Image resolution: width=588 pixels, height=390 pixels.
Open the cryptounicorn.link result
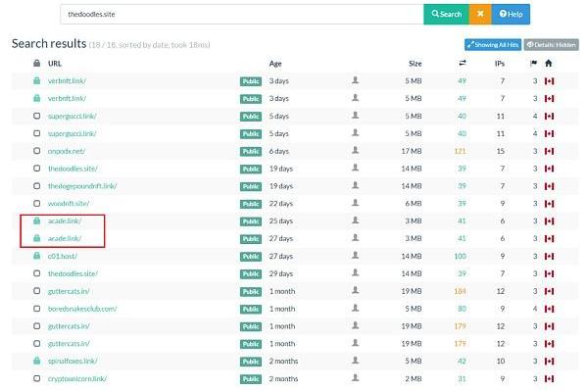(77, 379)
